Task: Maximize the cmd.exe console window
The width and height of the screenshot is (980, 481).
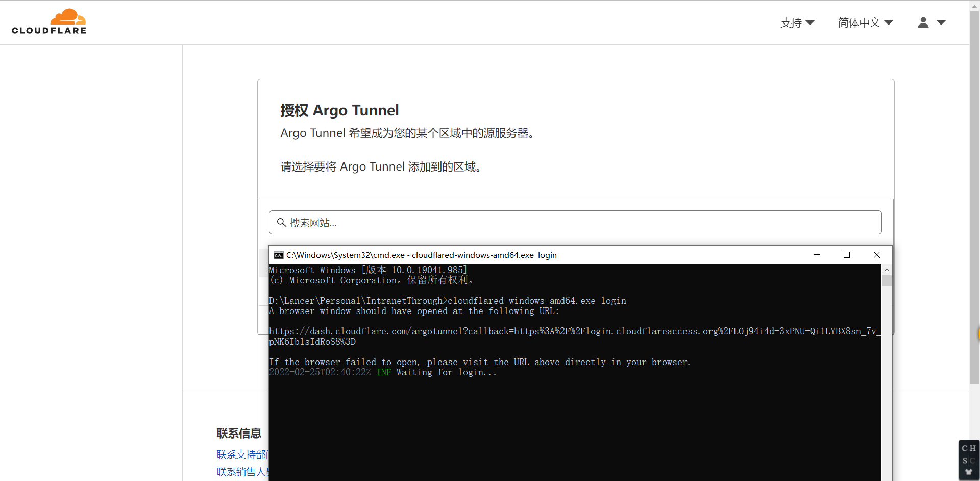Action: (847, 255)
